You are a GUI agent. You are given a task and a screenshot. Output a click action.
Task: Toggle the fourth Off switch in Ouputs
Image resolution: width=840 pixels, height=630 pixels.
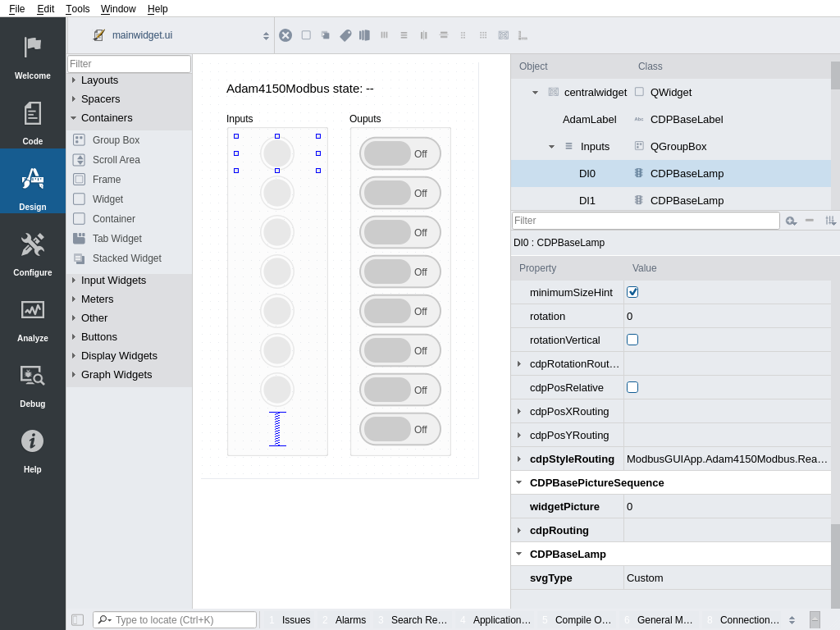pyautogui.click(x=400, y=272)
